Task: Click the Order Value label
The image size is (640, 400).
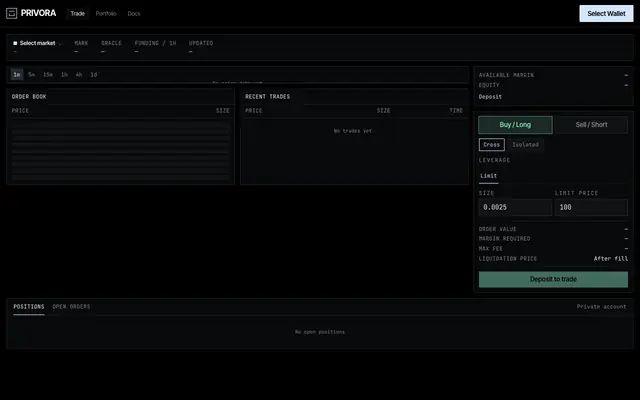Action: coord(497,229)
